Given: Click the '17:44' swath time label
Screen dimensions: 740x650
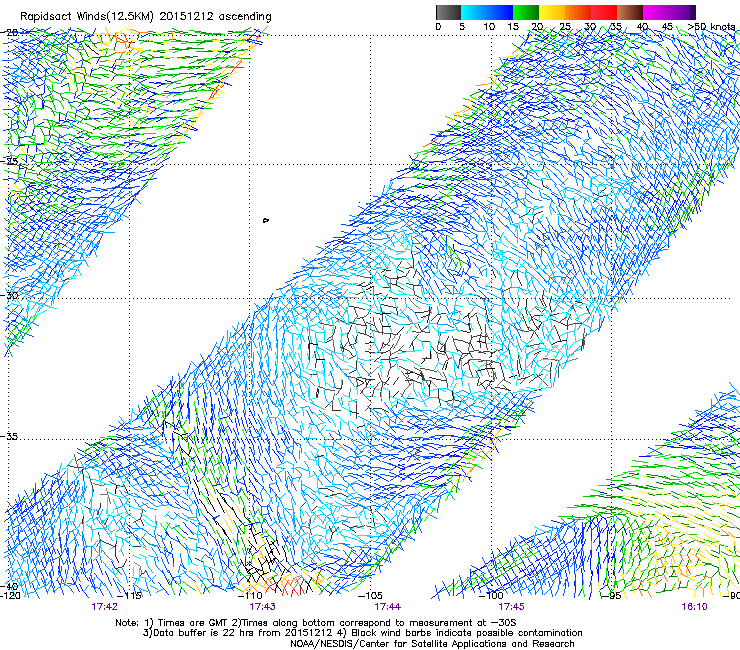Looking at the screenshot, I should pyautogui.click(x=387, y=607).
